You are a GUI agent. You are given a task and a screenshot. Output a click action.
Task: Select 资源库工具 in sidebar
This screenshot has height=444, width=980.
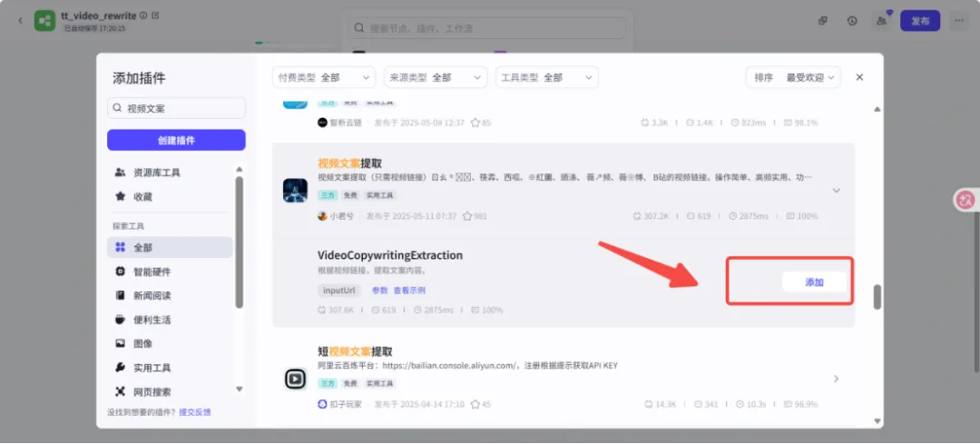point(170,172)
